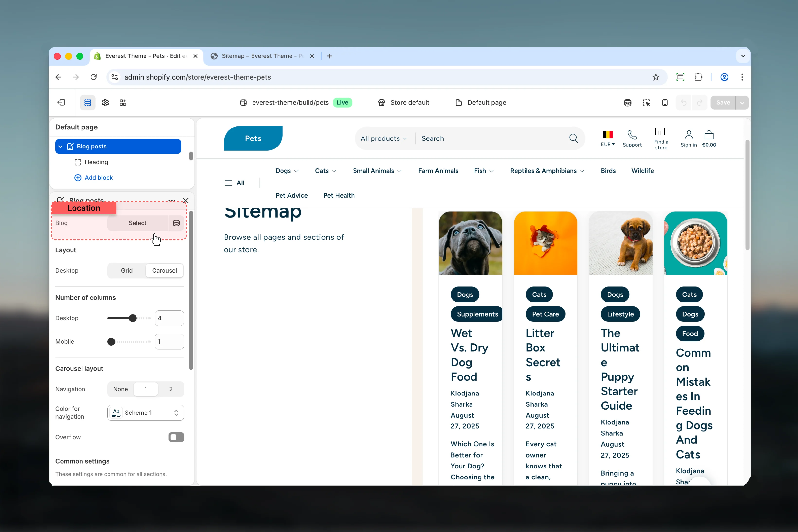Open the All hamburger menu
The width and height of the screenshot is (798, 532).
pos(234,183)
